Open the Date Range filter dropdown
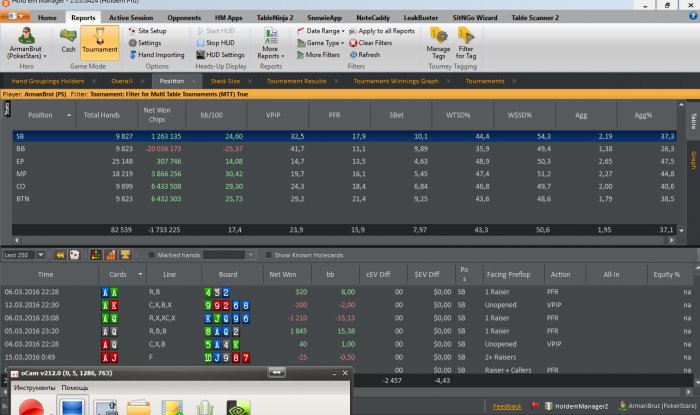Screen dimensions: 700x415 (x=321, y=31)
